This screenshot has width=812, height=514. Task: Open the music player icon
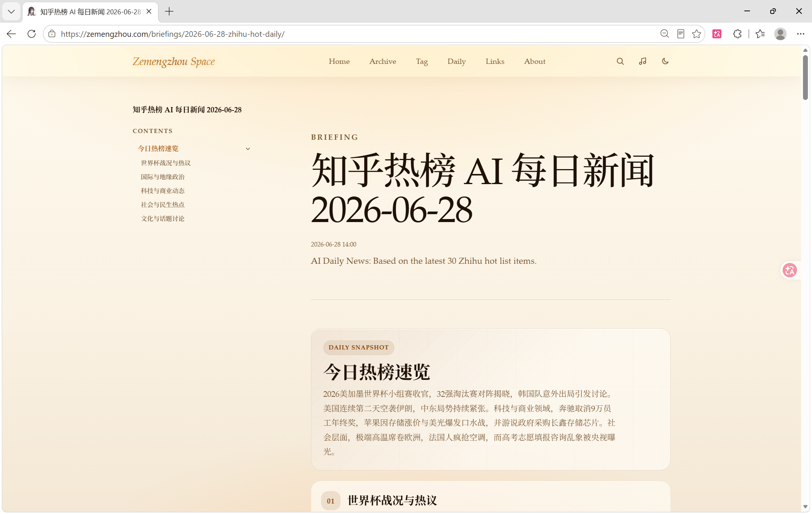click(x=643, y=61)
